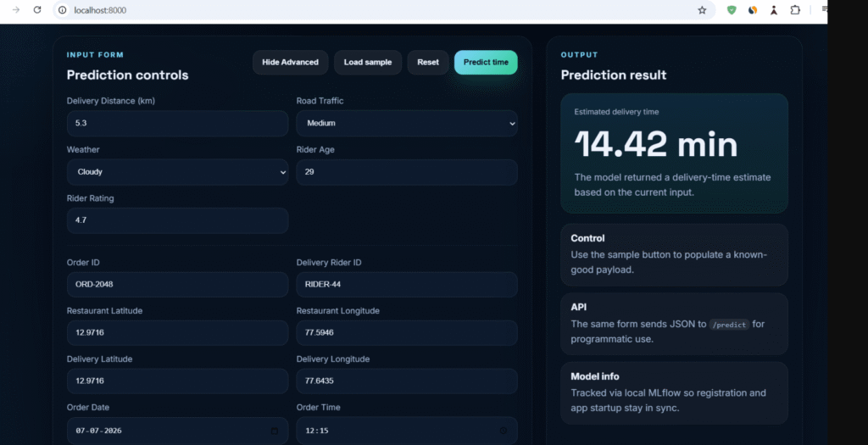This screenshot has height=445, width=868.
Task: Click the 'INPUT FORM' section label
Action: (x=95, y=55)
